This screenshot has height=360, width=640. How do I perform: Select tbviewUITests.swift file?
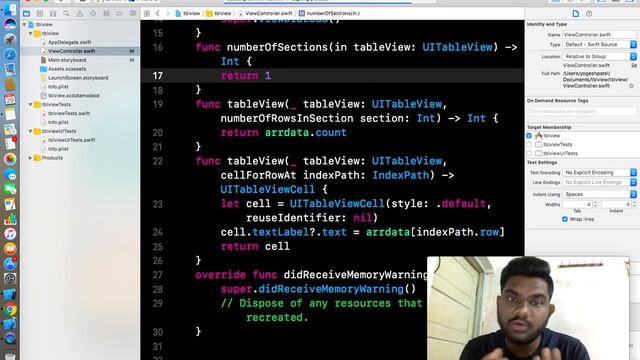pos(71,140)
